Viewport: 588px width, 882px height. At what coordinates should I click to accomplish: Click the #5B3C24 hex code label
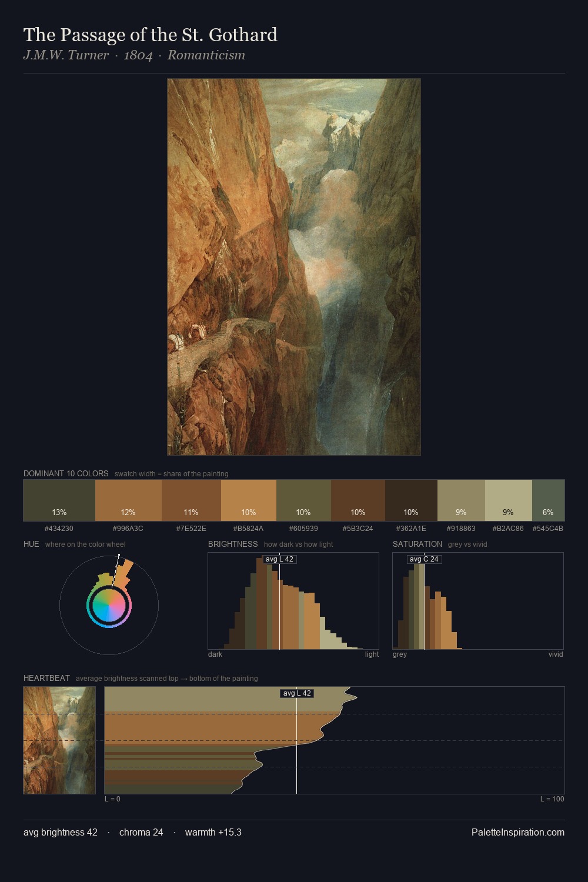coord(358,529)
